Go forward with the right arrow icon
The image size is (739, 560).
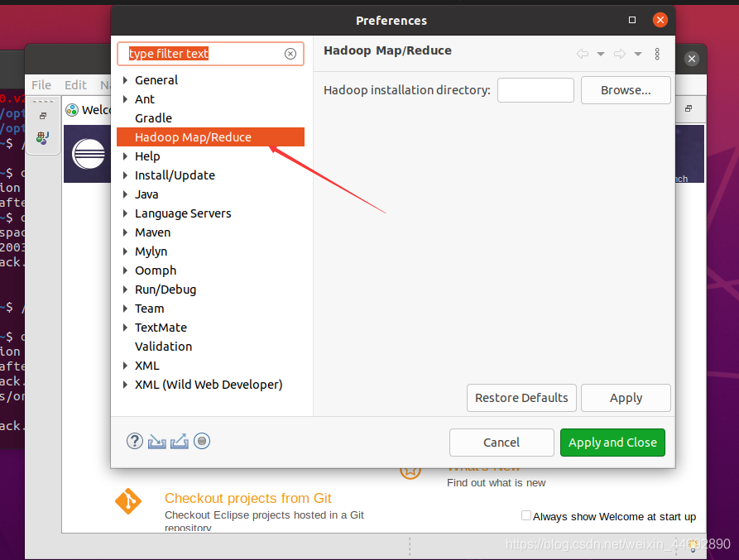point(620,54)
